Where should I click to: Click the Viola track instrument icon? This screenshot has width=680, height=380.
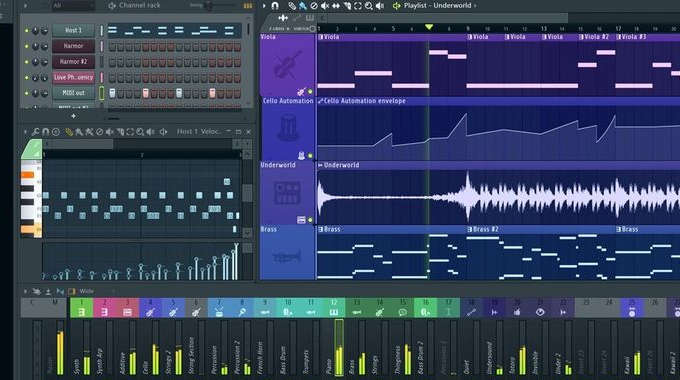pyautogui.click(x=288, y=65)
